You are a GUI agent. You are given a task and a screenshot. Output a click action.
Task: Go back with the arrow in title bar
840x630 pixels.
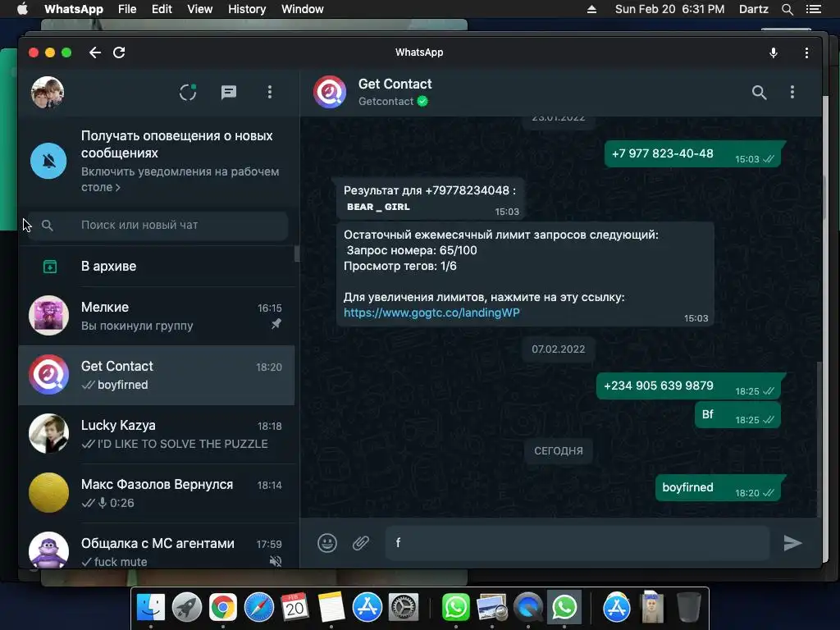click(x=95, y=52)
